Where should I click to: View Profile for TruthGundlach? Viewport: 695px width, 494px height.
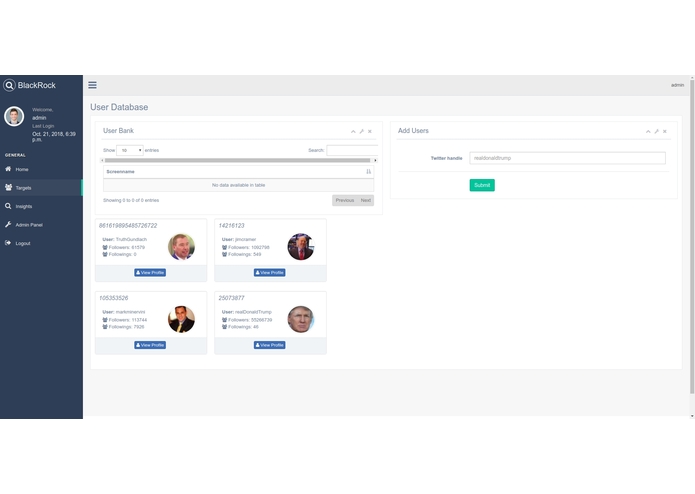point(150,273)
